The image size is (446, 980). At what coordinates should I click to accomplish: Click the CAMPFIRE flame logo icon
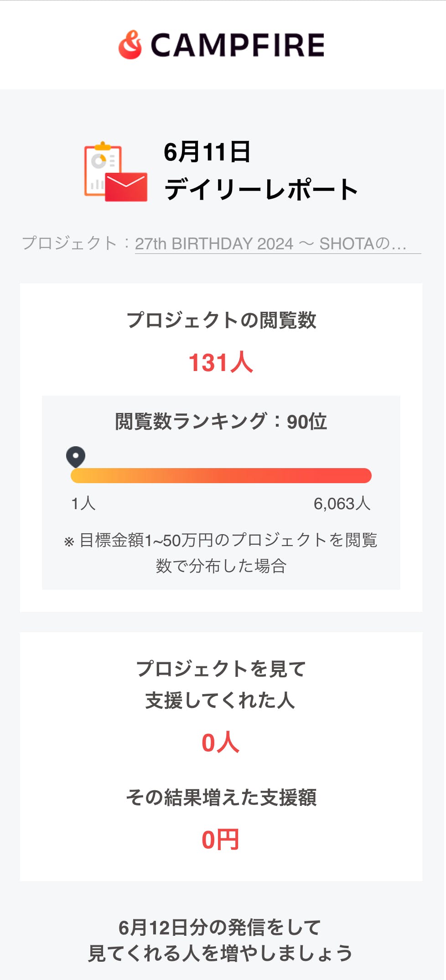click(130, 45)
